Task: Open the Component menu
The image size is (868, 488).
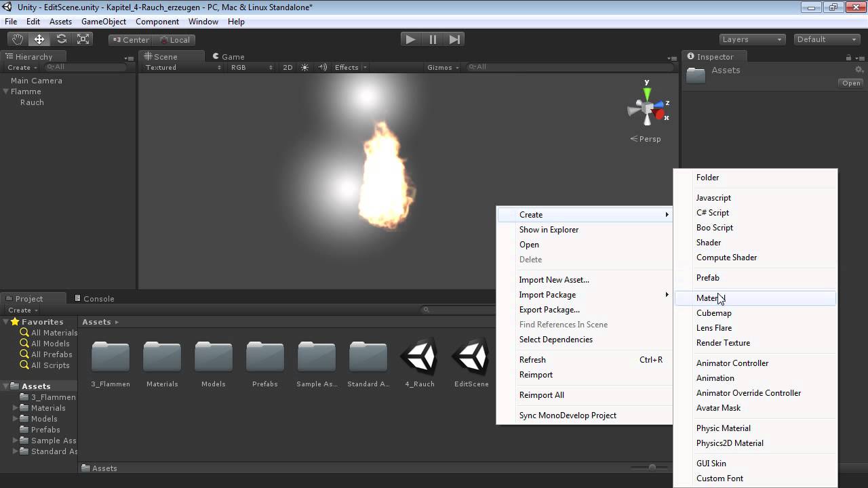Action: click(157, 22)
